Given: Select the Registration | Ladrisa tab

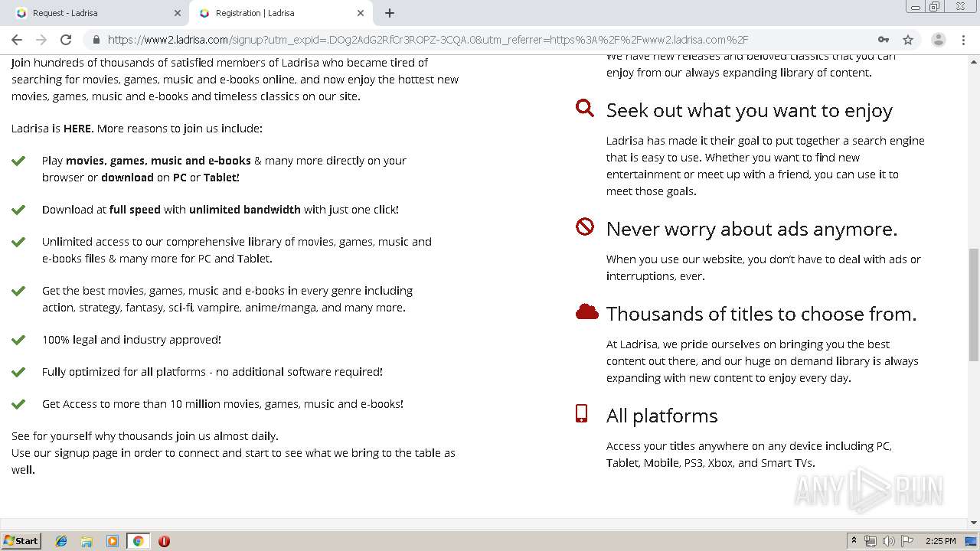Looking at the screenshot, I should (x=279, y=13).
